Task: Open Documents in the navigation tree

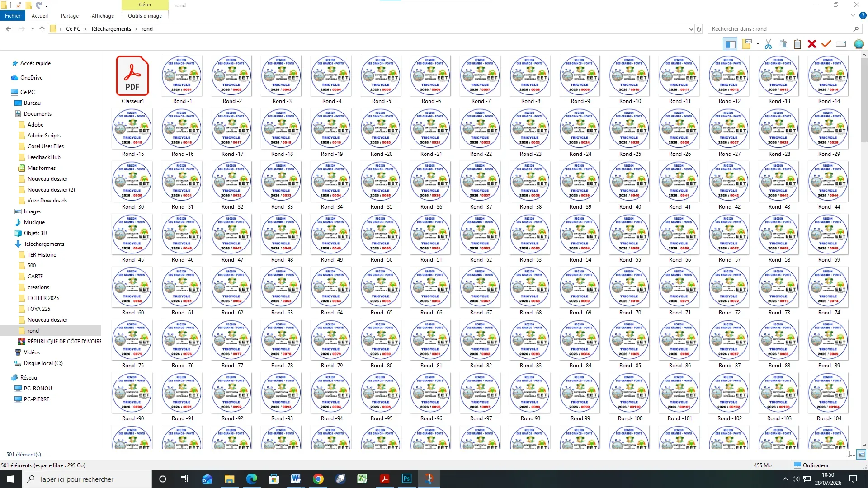Action: pyautogui.click(x=38, y=114)
